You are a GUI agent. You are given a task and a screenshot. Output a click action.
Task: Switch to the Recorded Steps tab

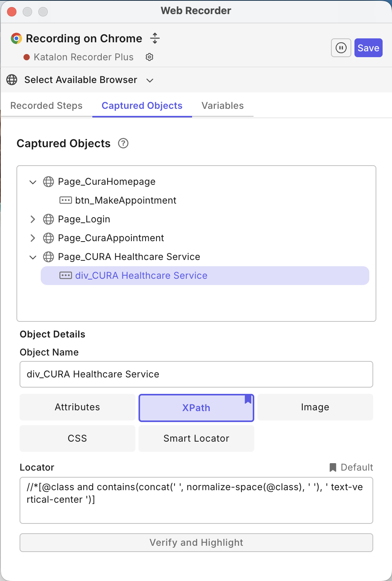46,106
